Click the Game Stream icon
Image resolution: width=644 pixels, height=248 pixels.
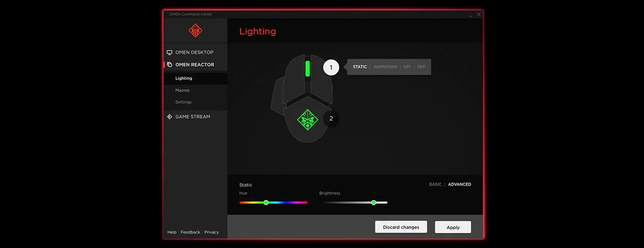[x=169, y=117]
